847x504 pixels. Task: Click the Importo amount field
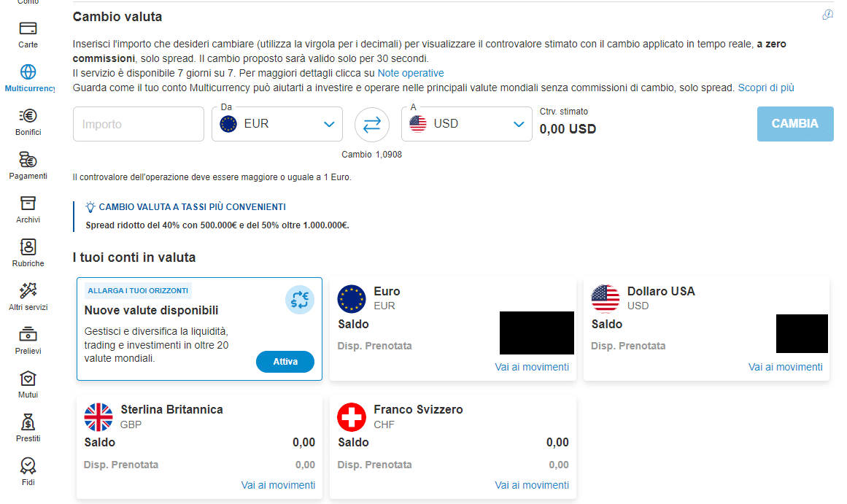tap(139, 124)
